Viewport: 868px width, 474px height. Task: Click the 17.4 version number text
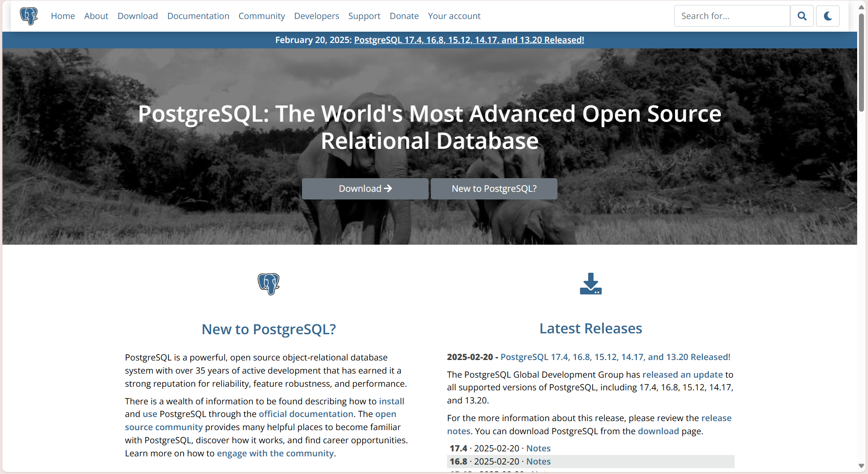pyautogui.click(x=458, y=448)
